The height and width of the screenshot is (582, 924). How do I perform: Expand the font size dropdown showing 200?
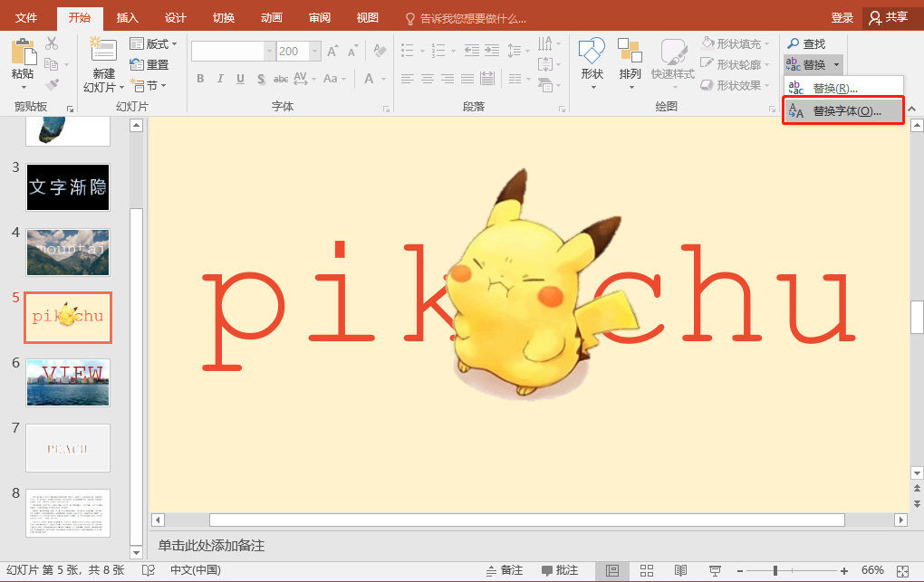click(314, 52)
